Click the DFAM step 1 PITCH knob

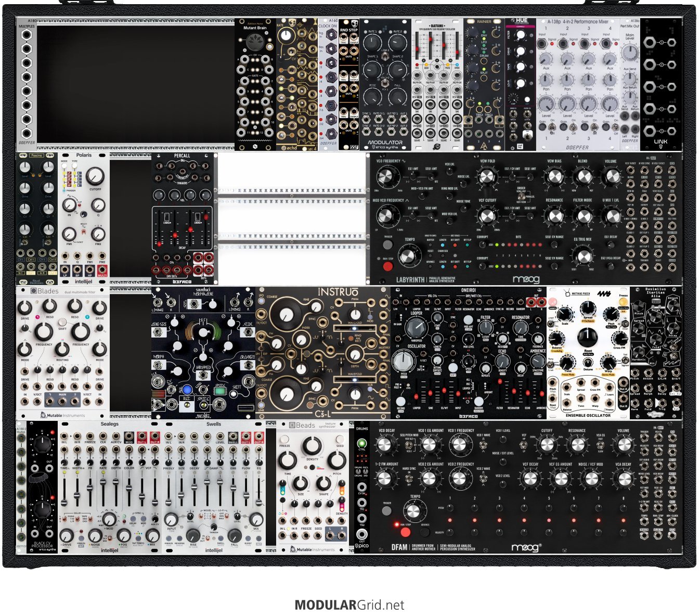[450, 507]
